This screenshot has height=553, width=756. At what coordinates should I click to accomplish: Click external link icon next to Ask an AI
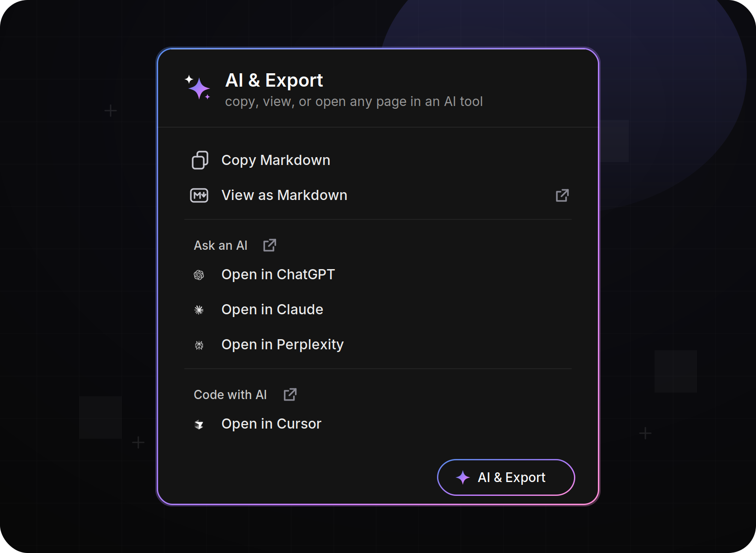[270, 245]
